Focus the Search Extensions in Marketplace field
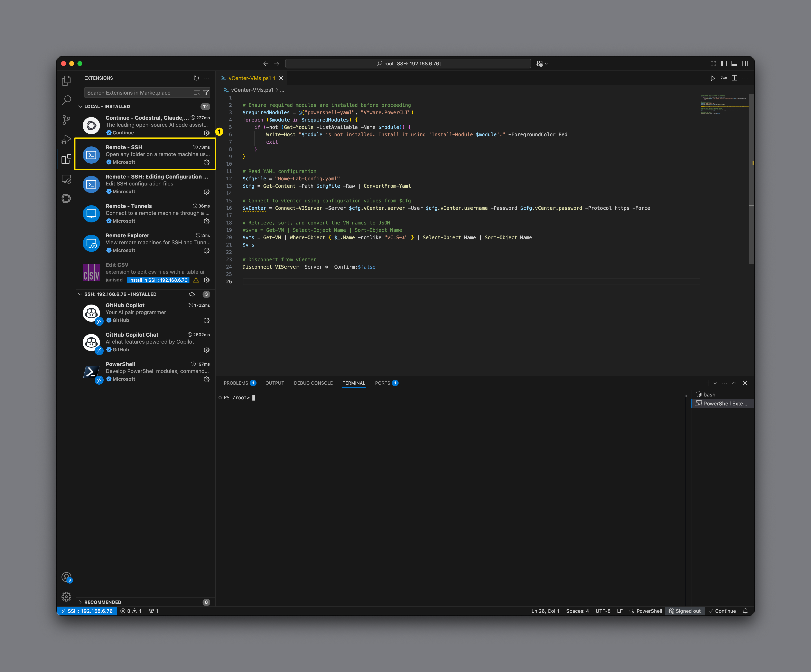Viewport: 811px width, 672px height. [x=139, y=93]
